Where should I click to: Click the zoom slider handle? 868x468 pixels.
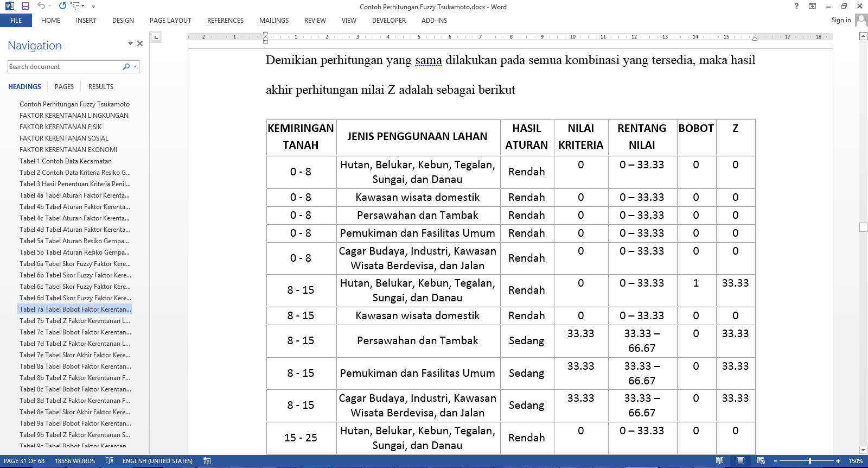[x=809, y=461]
